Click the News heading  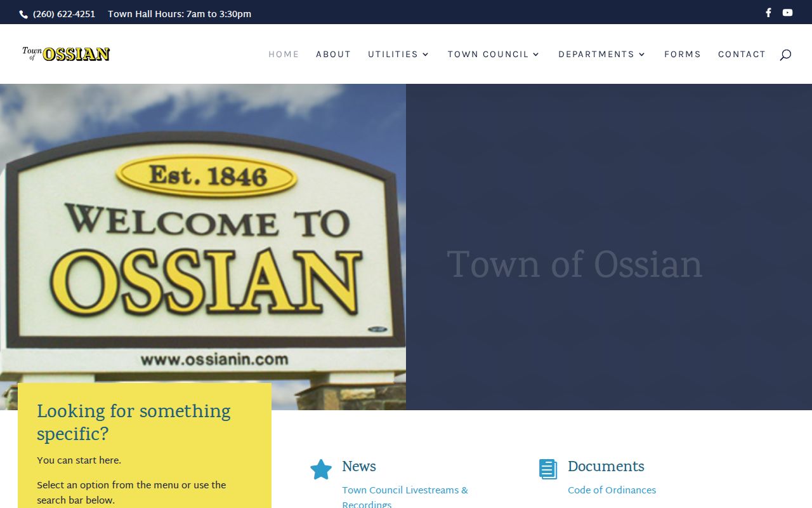pyautogui.click(x=359, y=467)
